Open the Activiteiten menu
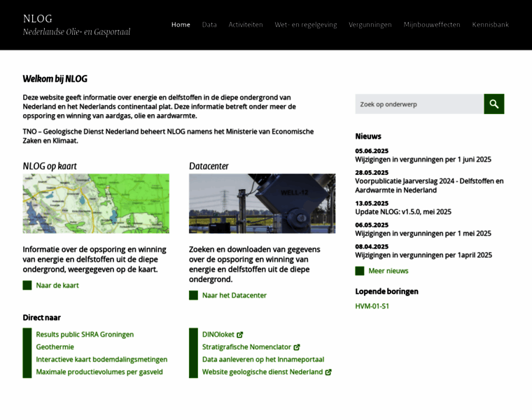532x420 pixels. [246, 24]
